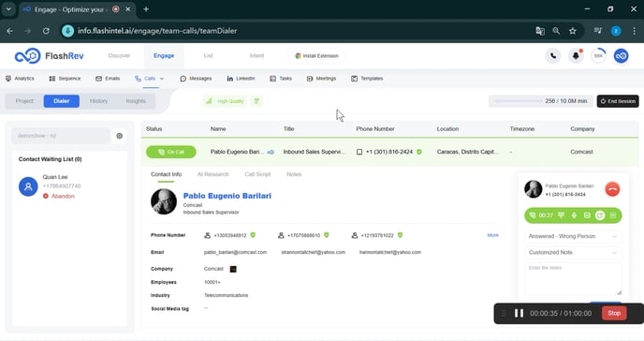Open the LinkedIn menu item
The image size is (644, 341).
(241, 79)
